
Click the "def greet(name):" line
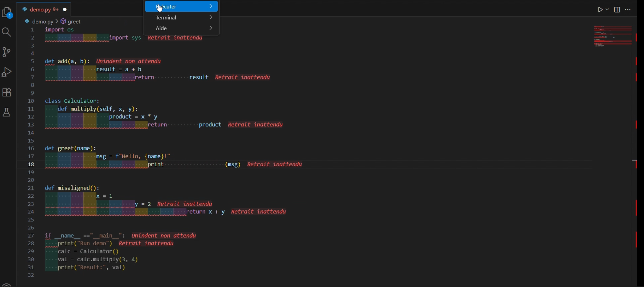tap(70, 149)
